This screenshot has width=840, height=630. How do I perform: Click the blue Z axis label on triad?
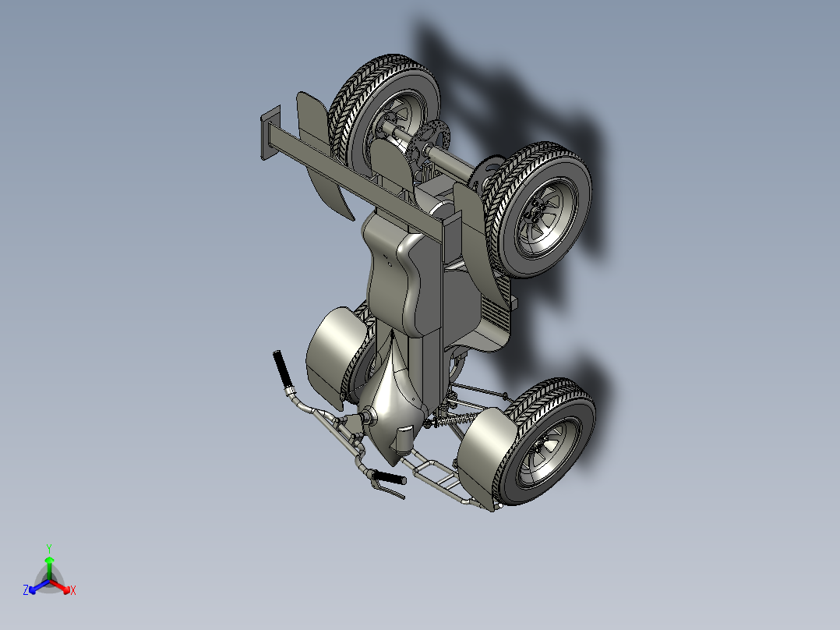(26, 589)
